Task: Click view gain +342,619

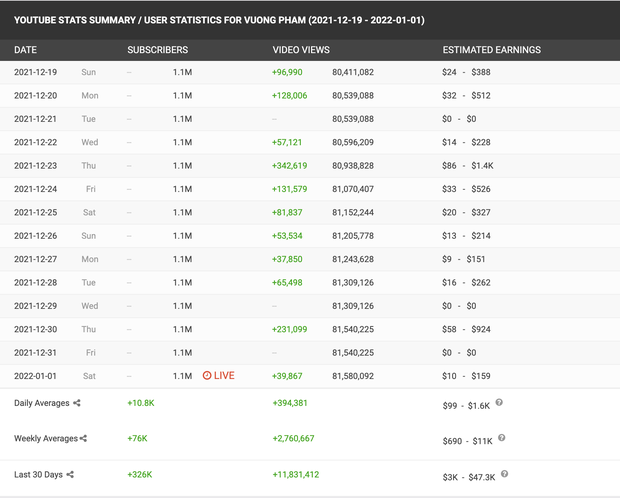Action: (x=289, y=165)
